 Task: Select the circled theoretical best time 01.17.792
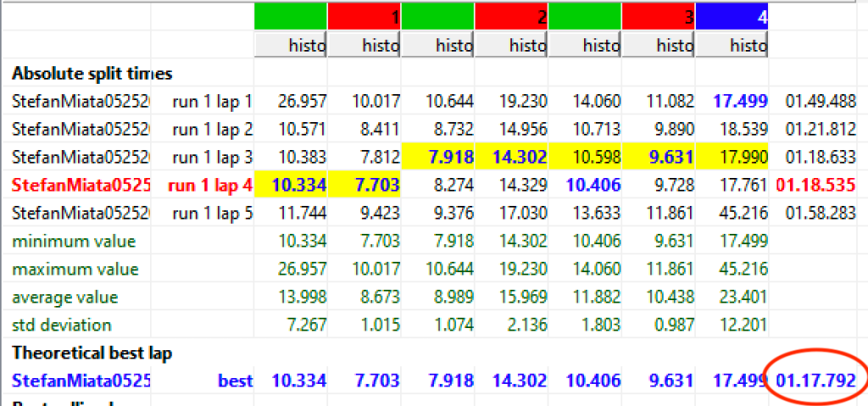[x=819, y=381]
